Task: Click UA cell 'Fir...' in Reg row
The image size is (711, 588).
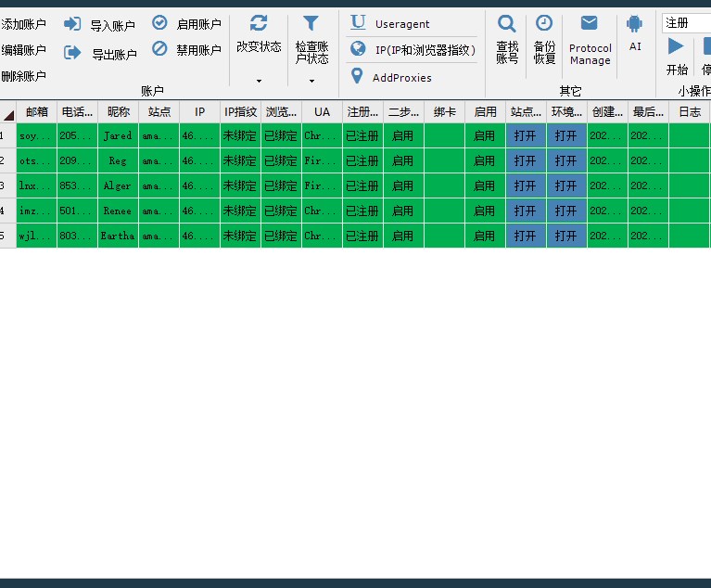Action: pos(322,160)
